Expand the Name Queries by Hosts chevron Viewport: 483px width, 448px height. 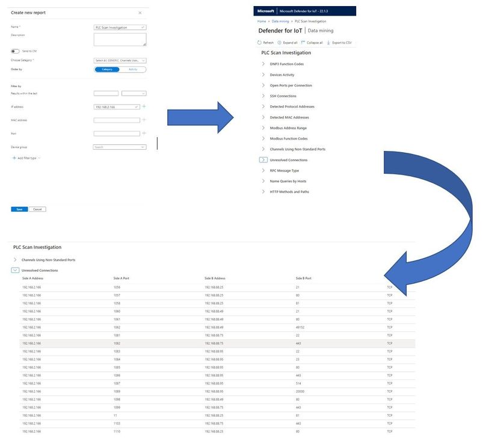[263, 181]
